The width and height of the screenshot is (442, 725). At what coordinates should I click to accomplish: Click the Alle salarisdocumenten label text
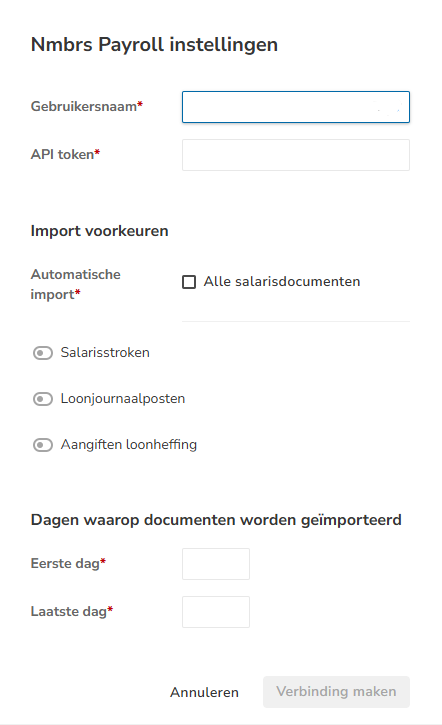pyautogui.click(x=282, y=282)
